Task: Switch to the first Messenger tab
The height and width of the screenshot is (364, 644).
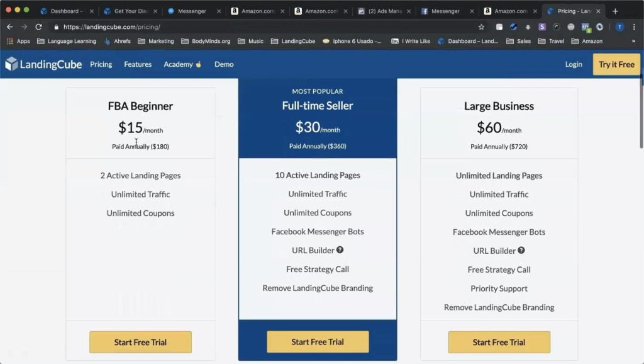Action: [191, 11]
